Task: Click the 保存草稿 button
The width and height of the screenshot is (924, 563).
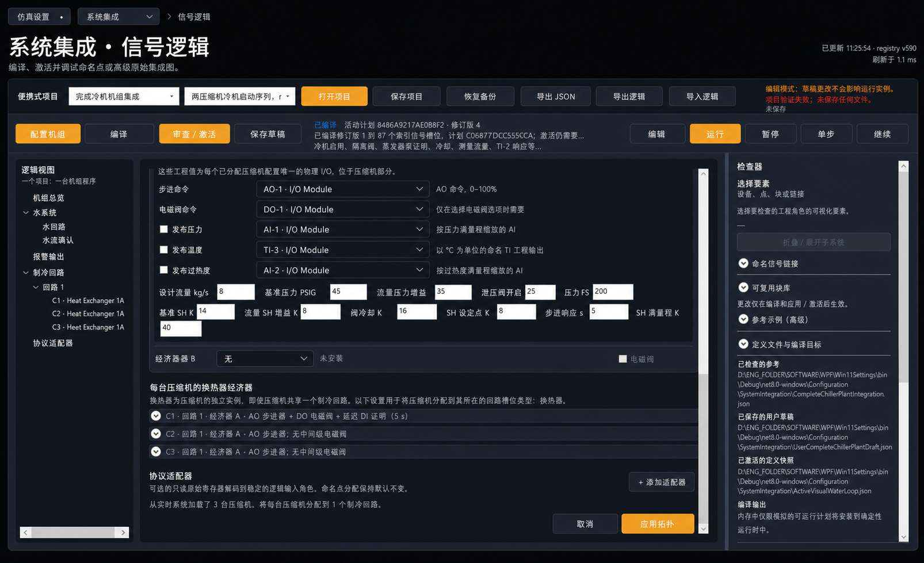Action: [x=268, y=134]
